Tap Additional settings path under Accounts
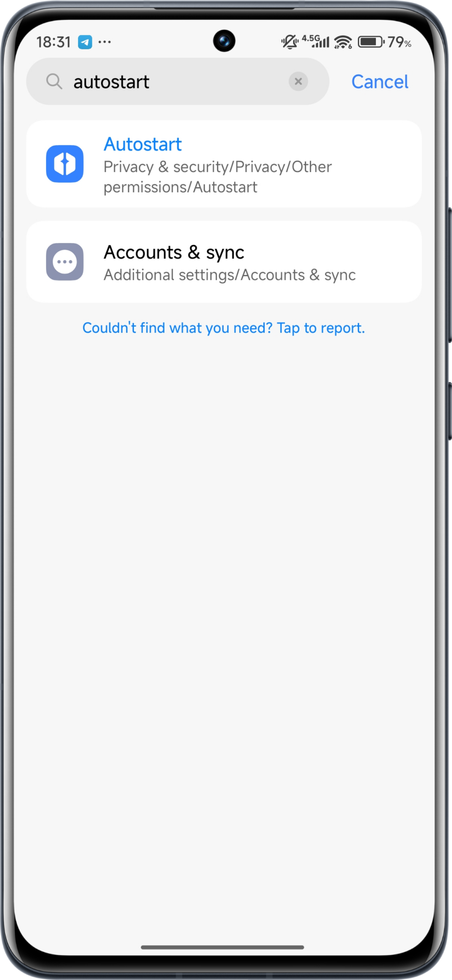452x980 pixels. (x=230, y=275)
